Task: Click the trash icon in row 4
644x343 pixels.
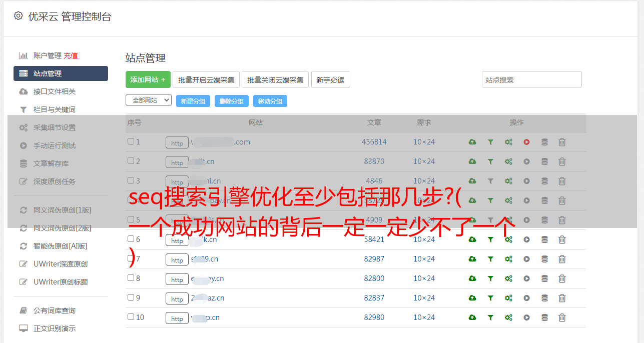Action: [x=562, y=200]
